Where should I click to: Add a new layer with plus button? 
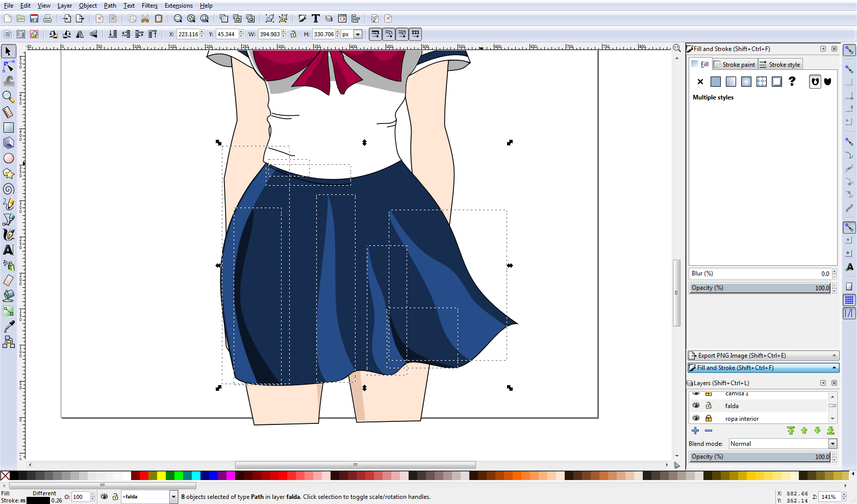[695, 431]
